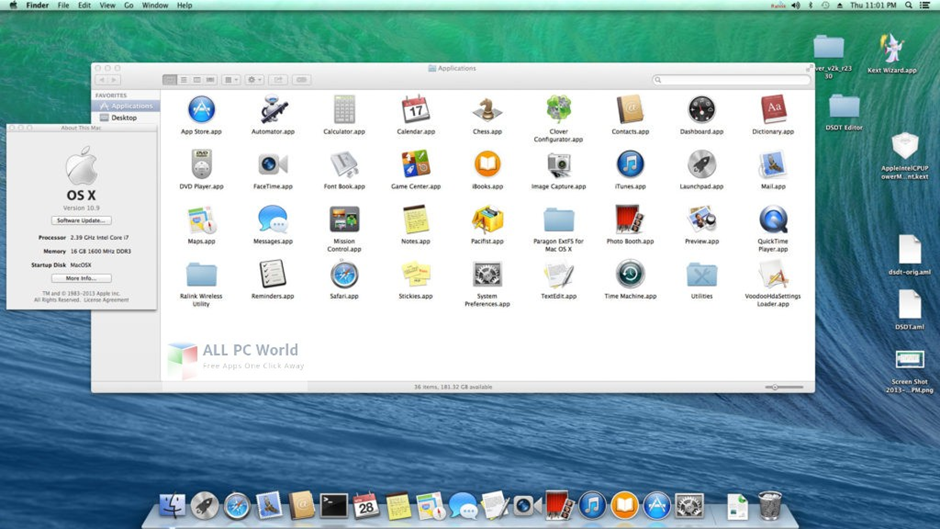Select Mission Control.app icon
Screen dimensions: 940x529
click(344, 220)
